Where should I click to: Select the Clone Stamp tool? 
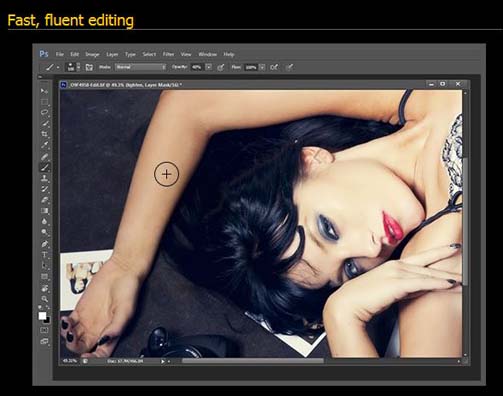44,178
